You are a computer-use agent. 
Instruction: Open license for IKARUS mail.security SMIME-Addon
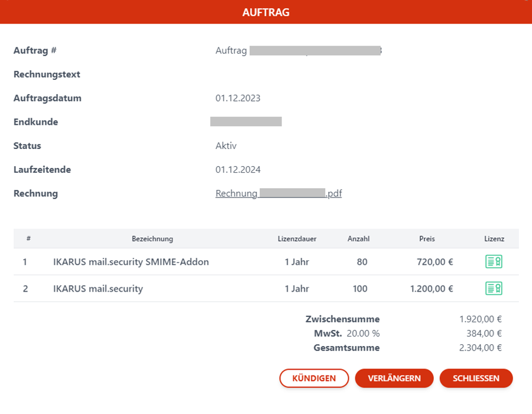click(x=494, y=261)
